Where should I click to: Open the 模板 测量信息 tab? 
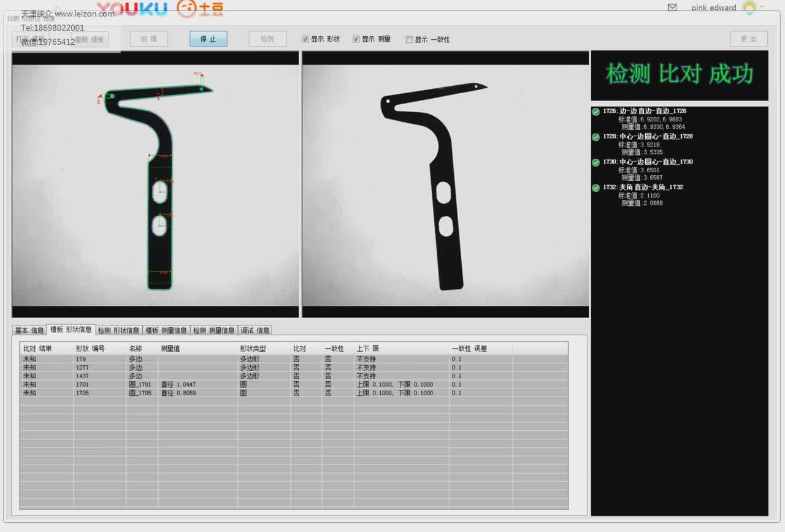[166, 330]
